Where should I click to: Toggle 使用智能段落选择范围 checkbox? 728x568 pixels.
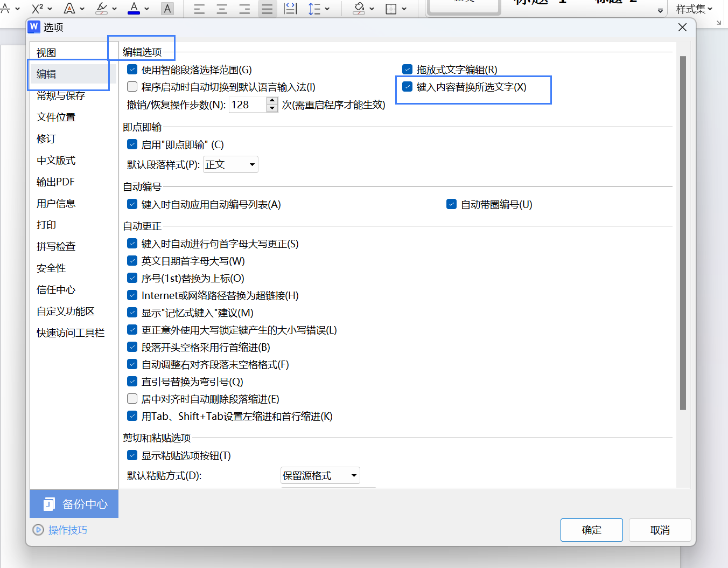tap(132, 70)
